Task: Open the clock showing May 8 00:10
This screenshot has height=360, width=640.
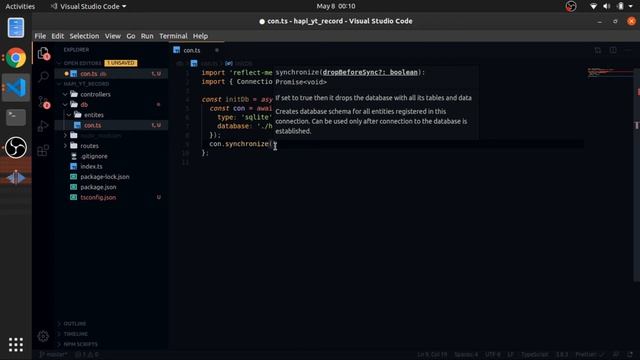Action: click(x=336, y=6)
